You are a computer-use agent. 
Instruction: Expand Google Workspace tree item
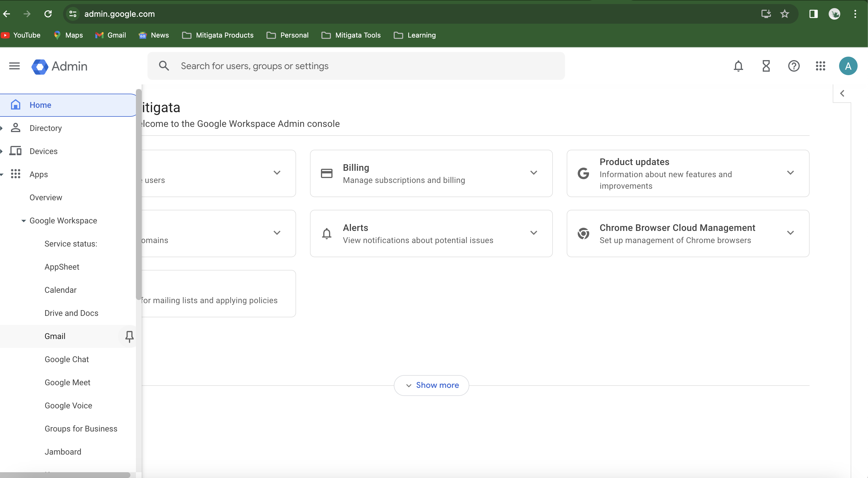(22, 220)
